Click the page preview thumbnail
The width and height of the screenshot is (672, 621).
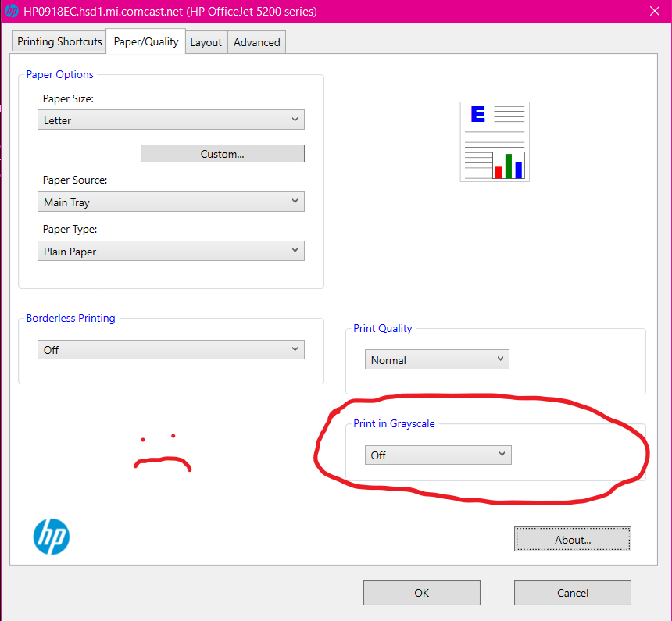pyautogui.click(x=495, y=141)
